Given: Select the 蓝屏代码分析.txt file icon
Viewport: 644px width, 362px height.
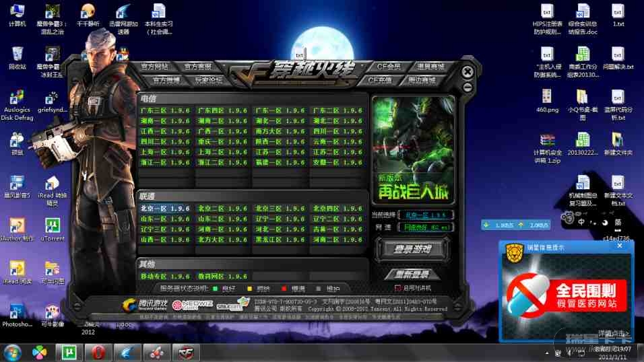Looking at the screenshot, I should click(x=618, y=105).
